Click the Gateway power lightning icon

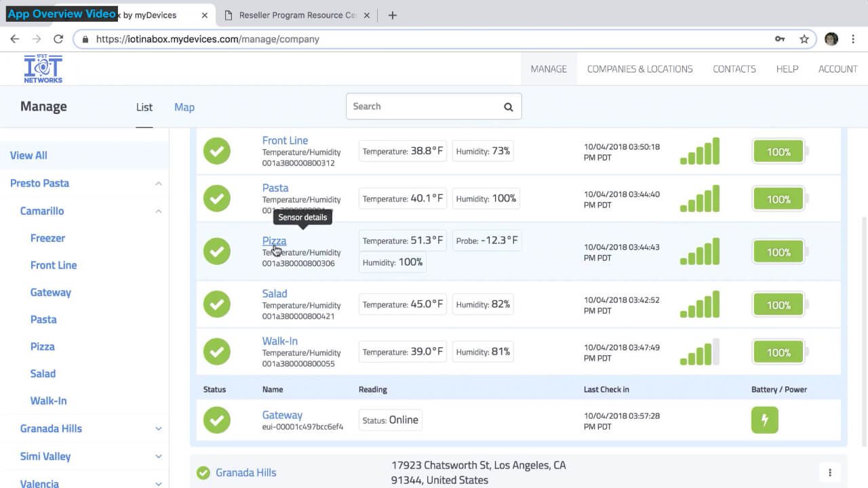pos(764,420)
